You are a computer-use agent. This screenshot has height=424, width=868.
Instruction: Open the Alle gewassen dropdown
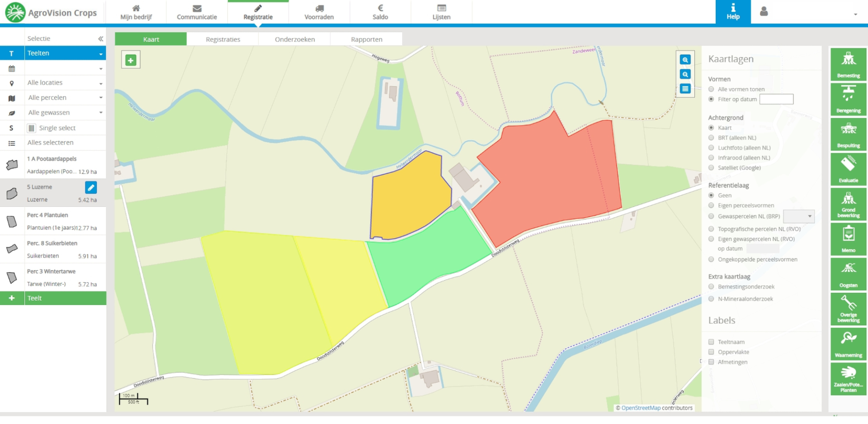click(x=65, y=113)
